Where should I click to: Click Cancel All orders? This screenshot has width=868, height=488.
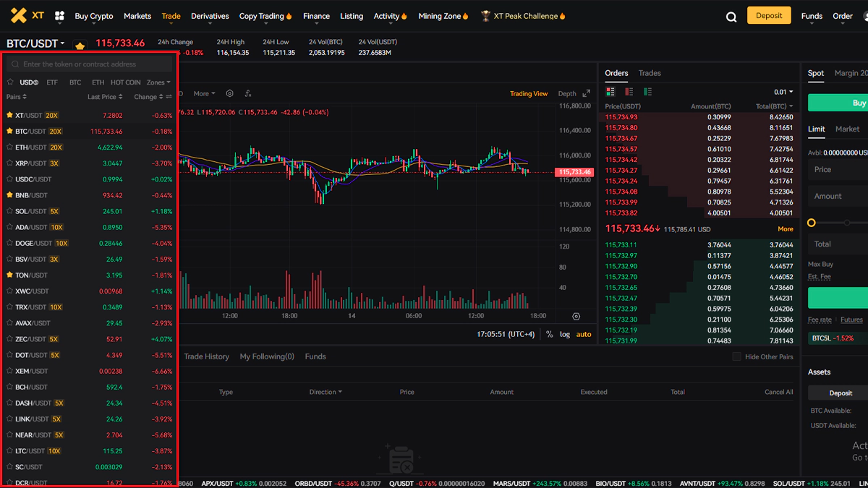pyautogui.click(x=779, y=392)
